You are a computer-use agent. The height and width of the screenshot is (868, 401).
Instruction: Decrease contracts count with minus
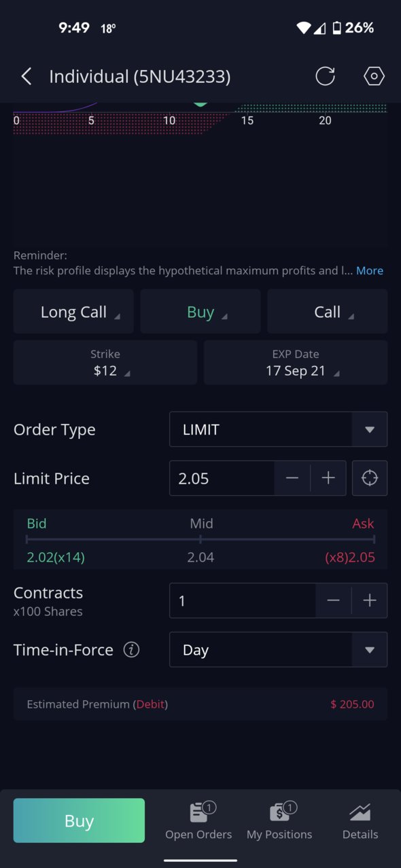tap(333, 600)
